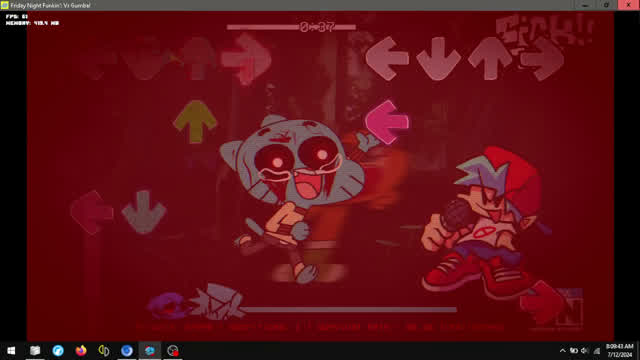Click the battery status tray icon
Image resolution: width=640 pixels, height=360 pixels.
coord(573,351)
